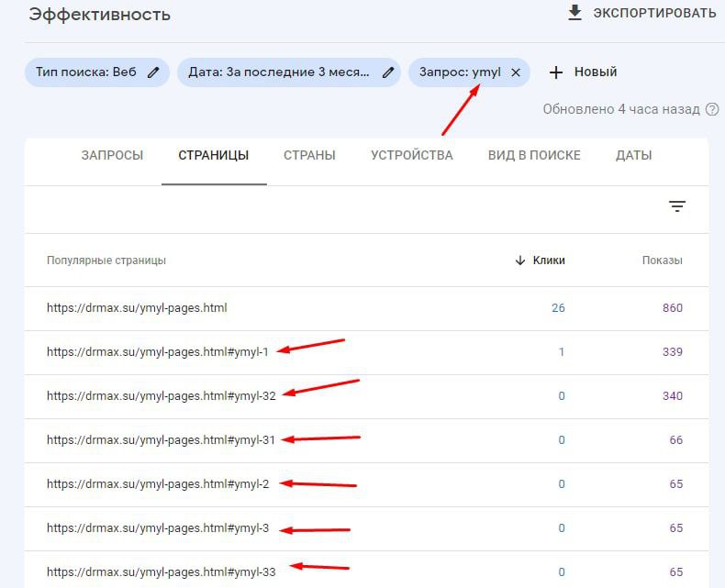Remove the ymyl query filter
The image size is (725, 588).
[x=515, y=72]
